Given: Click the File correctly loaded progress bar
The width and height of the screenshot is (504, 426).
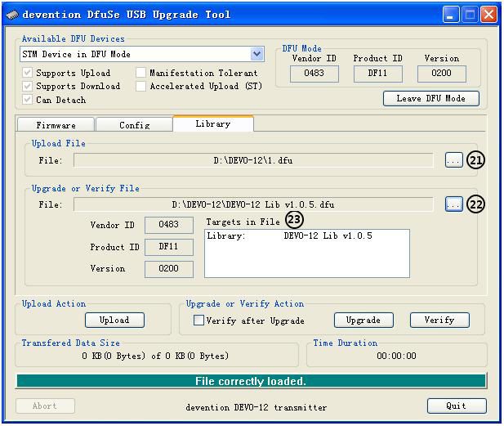Looking at the screenshot, I should click(x=251, y=381).
